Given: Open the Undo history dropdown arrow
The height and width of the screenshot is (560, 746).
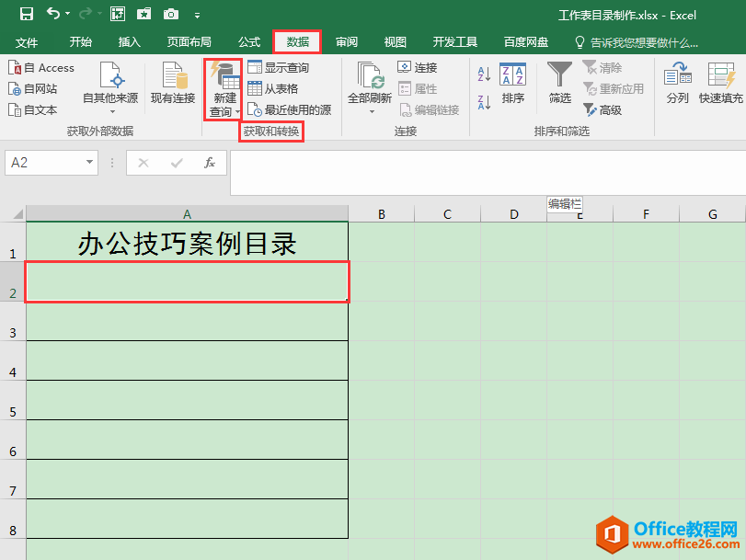Looking at the screenshot, I should click(x=67, y=14).
